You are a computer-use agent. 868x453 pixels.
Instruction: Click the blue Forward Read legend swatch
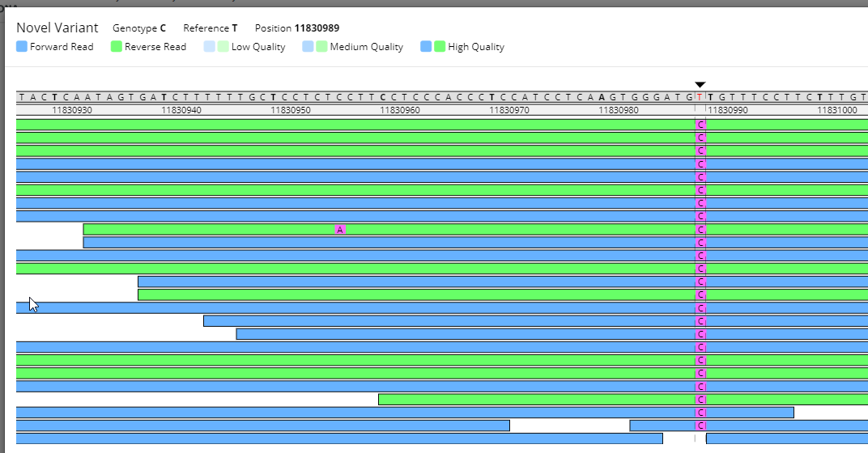click(22, 47)
